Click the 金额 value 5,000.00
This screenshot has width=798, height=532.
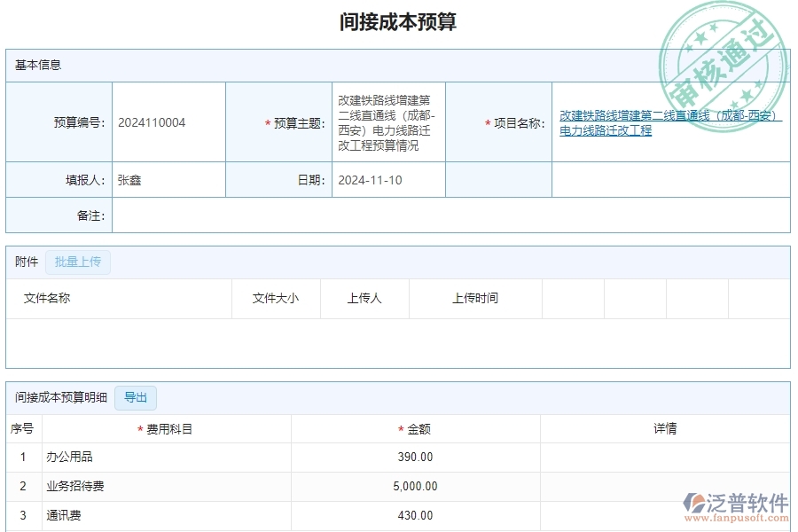(x=417, y=486)
